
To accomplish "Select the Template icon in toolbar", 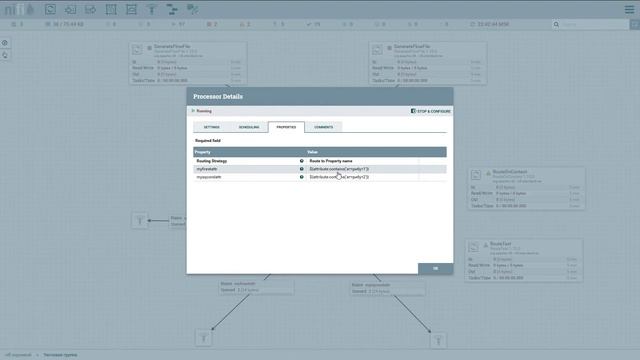I will pos(172,9).
